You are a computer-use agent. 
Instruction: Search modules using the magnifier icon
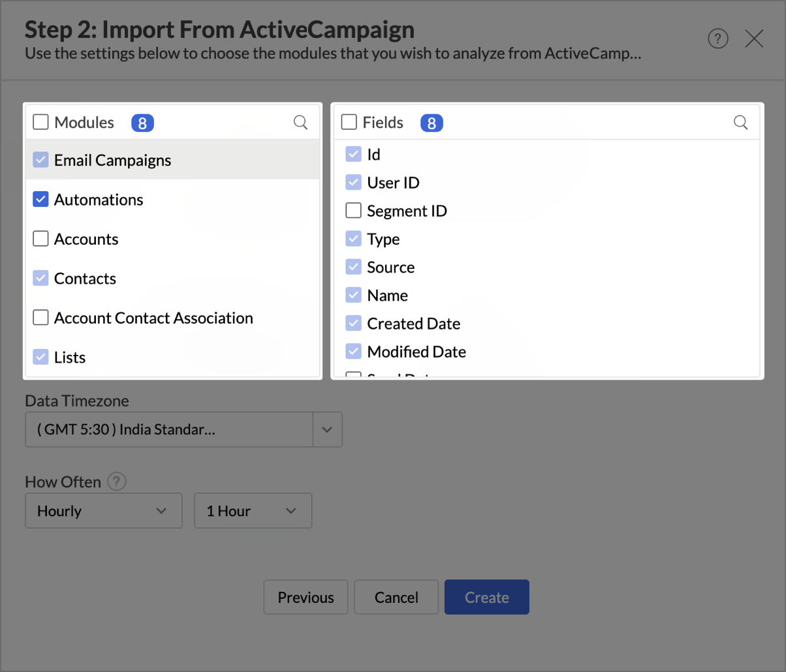300,122
